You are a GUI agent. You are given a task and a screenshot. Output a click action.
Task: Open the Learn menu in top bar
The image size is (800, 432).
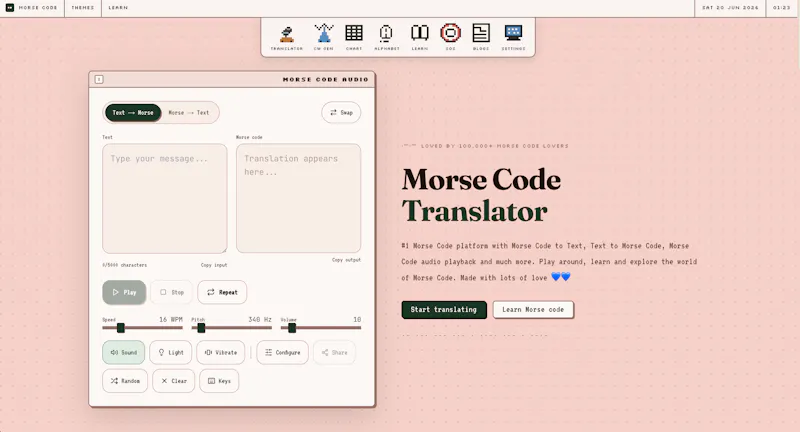[x=118, y=8]
